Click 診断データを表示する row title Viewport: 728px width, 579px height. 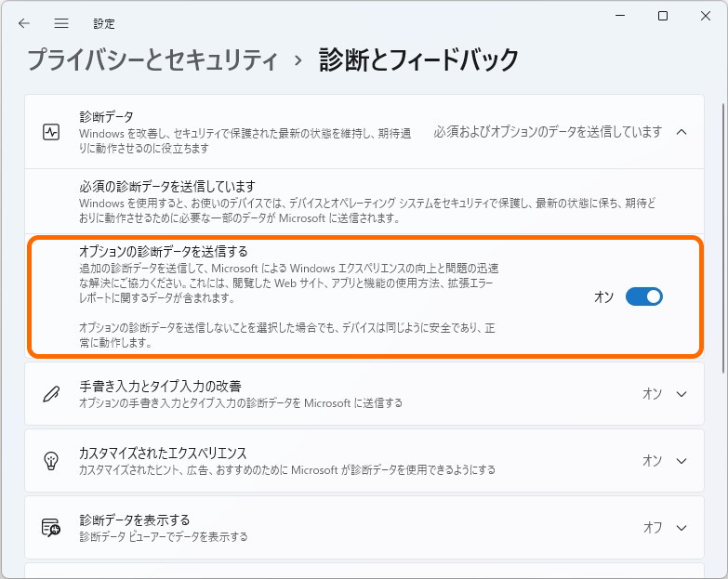135,520
